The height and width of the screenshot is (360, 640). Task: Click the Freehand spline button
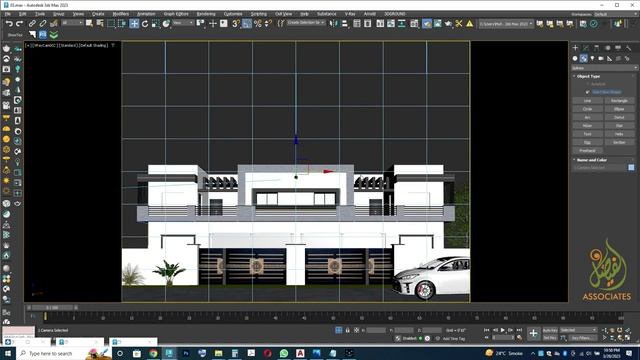tap(587, 151)
